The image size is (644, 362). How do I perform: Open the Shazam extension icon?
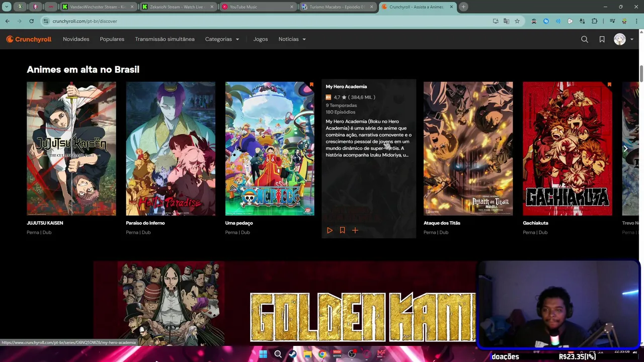[546, 21]
